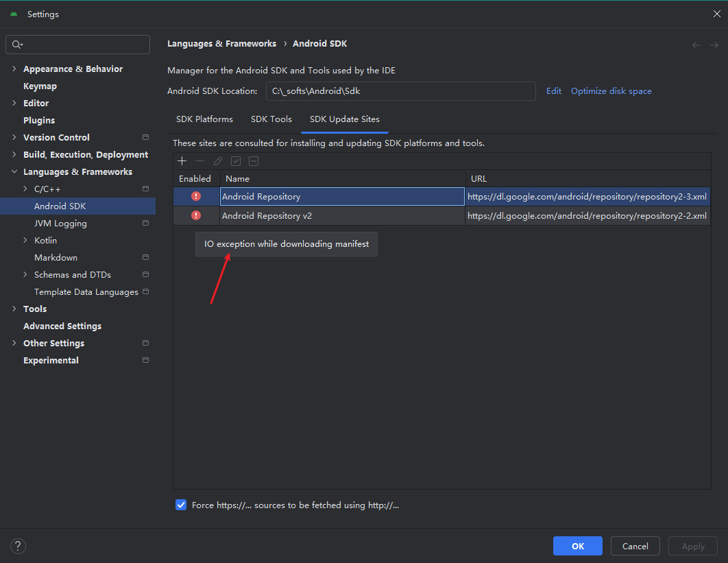Switch to the SDK Platforms tab
This screenshot has height=563, width=728.
coord(204,119)
